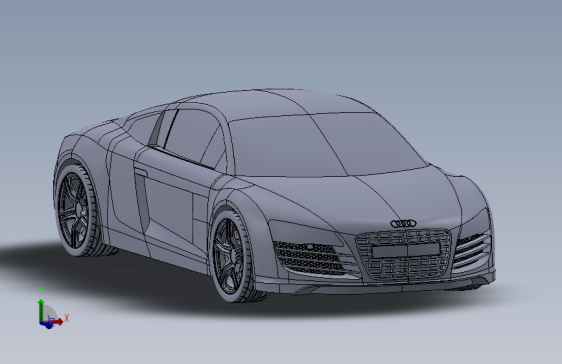Screen dimensions: 562x364
Task: Click the rear wheel rim
Action: point(73,210)
